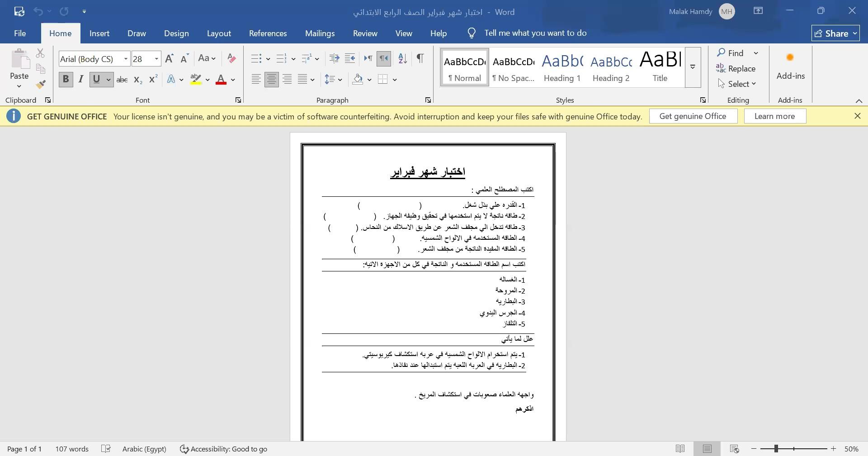Toggle Italic formatting
This screenshot has height=456, width=868.
(x=81, y=80)
